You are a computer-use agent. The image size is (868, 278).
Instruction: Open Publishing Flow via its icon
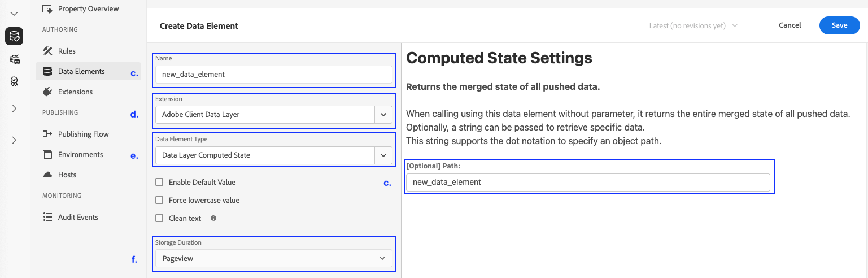point(47,134)
